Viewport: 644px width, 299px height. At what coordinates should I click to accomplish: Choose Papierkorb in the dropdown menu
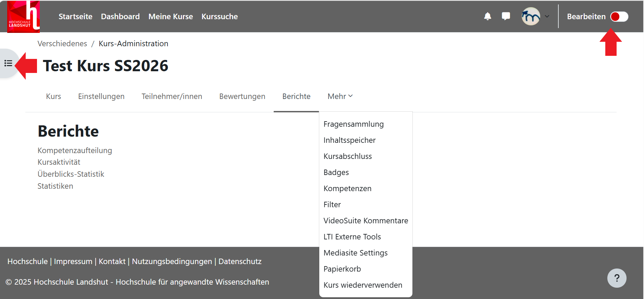tap(342, 269)
